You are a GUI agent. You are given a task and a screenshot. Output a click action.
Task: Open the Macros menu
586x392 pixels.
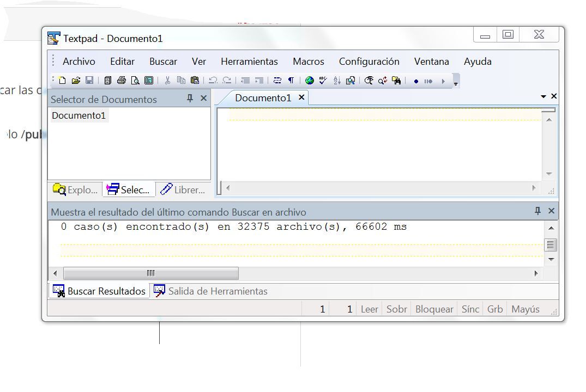coord(309,61)
